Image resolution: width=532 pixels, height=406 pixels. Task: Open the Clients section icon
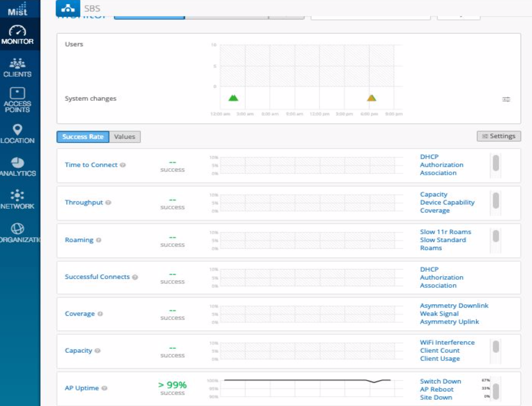click(x=17, y=64)
